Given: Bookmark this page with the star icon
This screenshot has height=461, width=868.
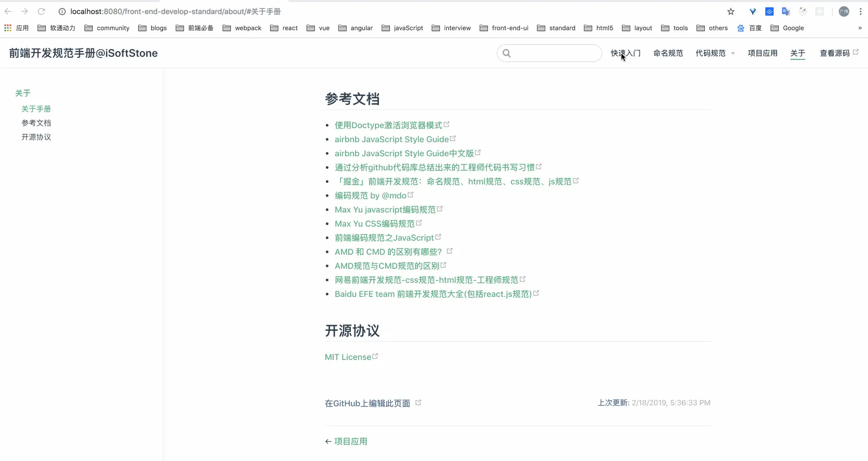Looking at the screenshot, I should [731, 11].
